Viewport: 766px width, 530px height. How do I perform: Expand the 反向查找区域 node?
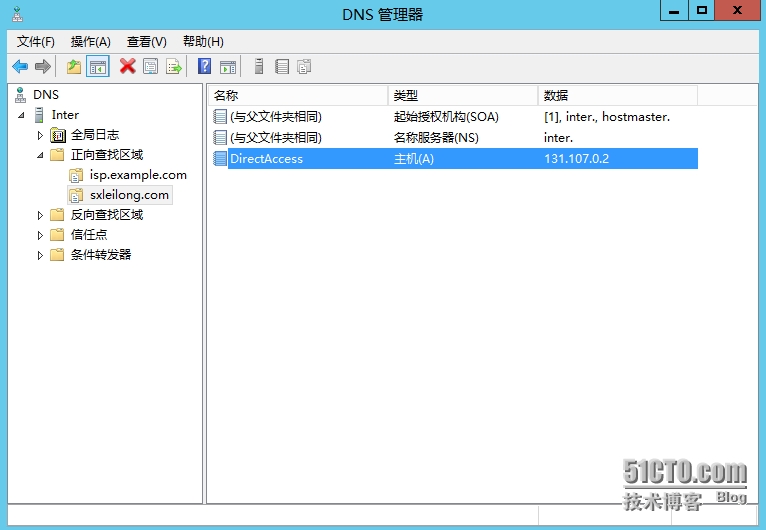click(x=40, y=215)
